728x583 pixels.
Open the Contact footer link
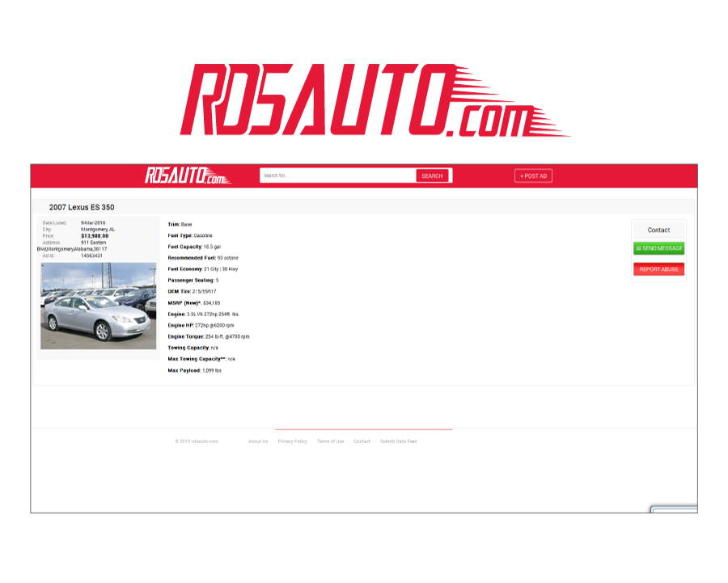pos(362,441)
